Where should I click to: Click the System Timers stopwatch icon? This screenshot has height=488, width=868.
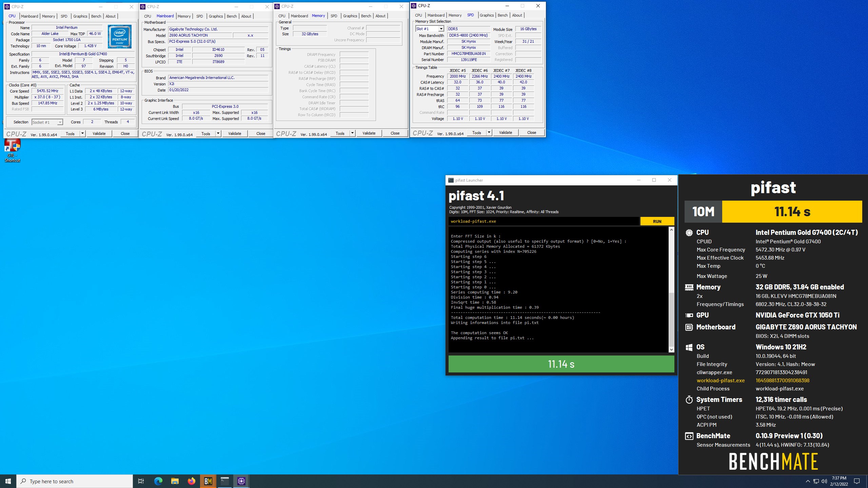(689, 400)
